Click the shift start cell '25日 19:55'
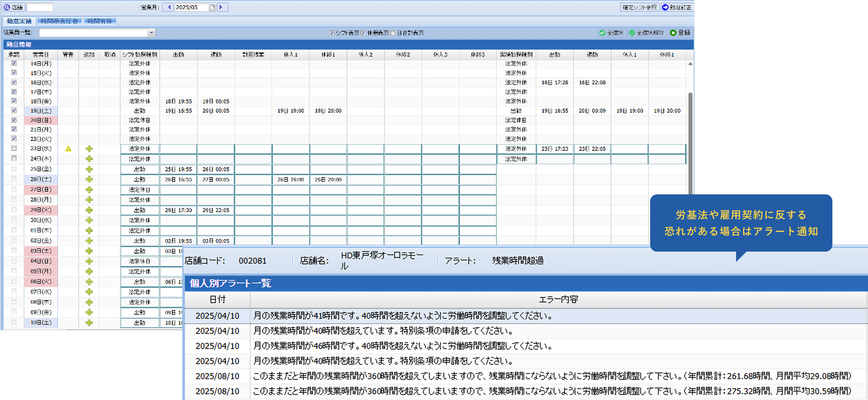Image resolution: width=868 pixels, height=400 pixels. (x=178, y=169)
